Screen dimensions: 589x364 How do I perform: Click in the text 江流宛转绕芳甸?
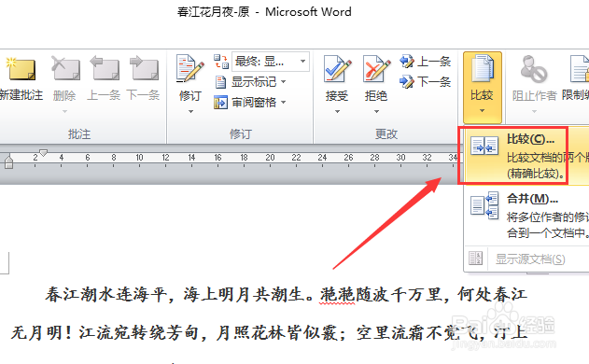(x=138, y=333)
